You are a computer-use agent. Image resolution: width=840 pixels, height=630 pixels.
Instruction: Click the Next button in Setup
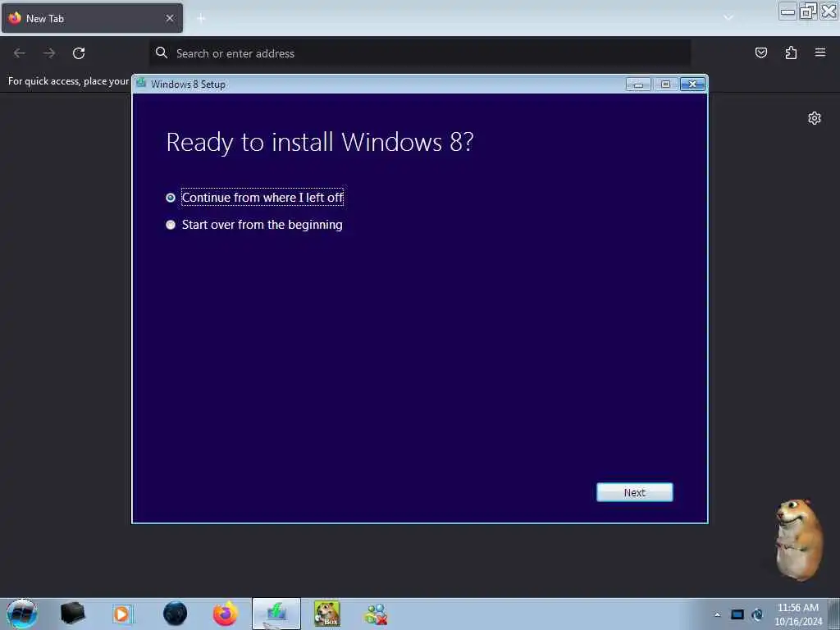(x=634, y=492)
